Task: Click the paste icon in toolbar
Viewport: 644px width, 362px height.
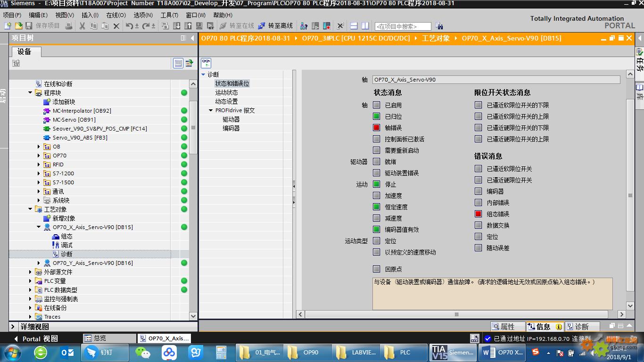Action: click(x=105, y=26)
